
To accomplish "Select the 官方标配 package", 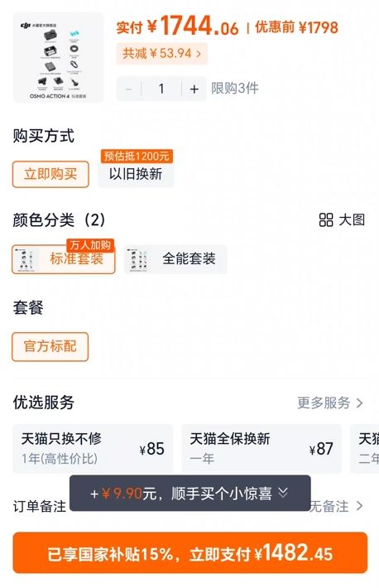I will point(50,346).
